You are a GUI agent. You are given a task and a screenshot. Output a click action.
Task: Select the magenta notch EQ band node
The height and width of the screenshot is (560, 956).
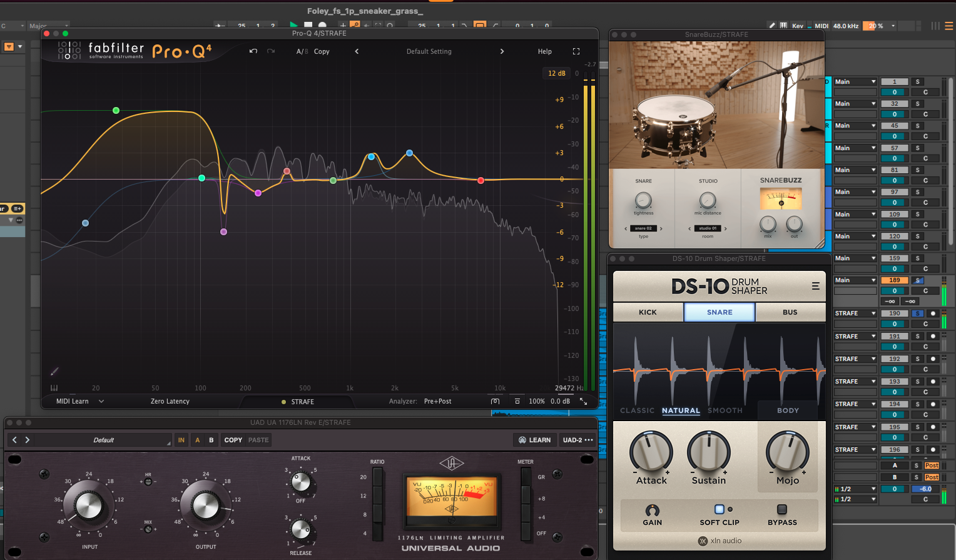click(224, 232)
